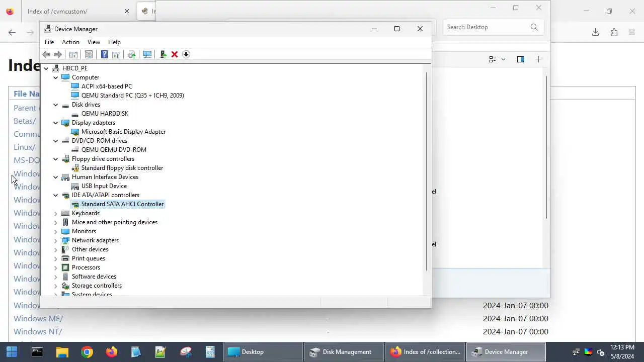Expand the Processors category

coord(56,267)
